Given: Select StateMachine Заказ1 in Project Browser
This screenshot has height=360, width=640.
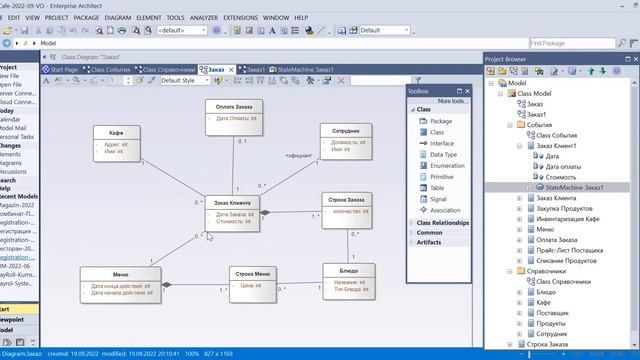Looking at the screenshot, I should tap(574, 188).
